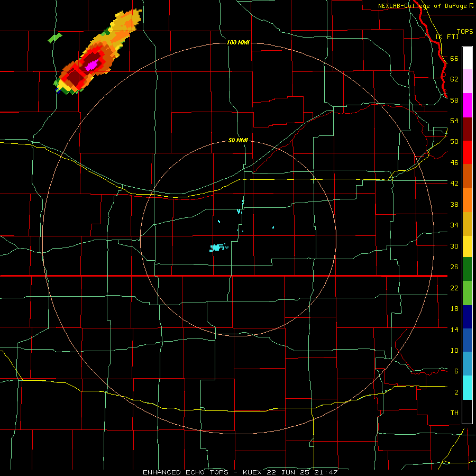476x476 pixels.
Task: Select the navy blue 14-18 legend swatch
Action: pos(467,317)
